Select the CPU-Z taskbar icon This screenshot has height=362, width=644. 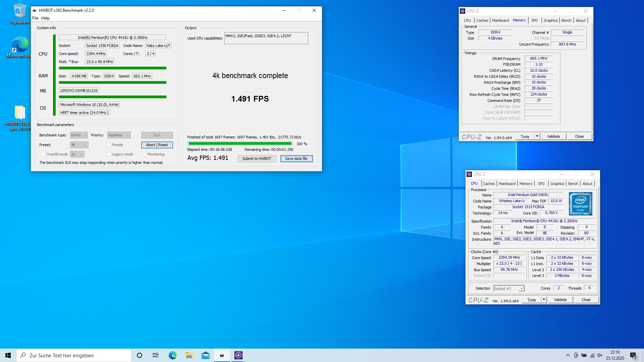point(238,355)
